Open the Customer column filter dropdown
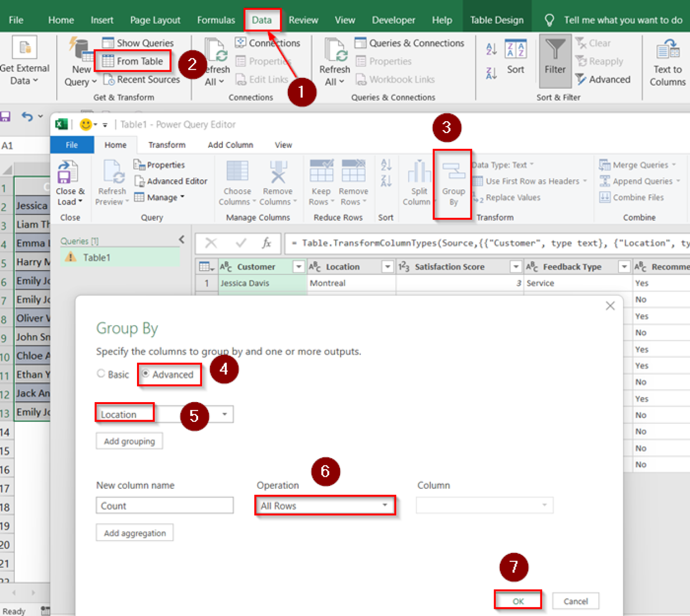 point(299,266)
